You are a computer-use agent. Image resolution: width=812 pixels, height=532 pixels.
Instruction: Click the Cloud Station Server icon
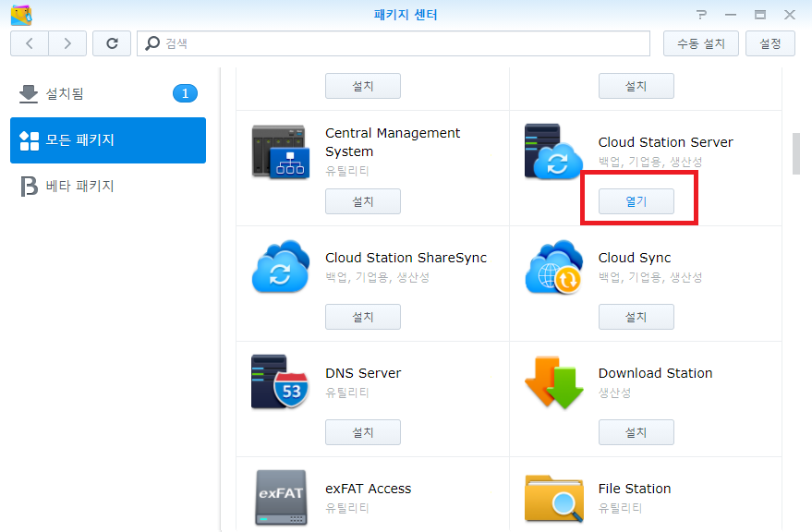click(553, 151)
